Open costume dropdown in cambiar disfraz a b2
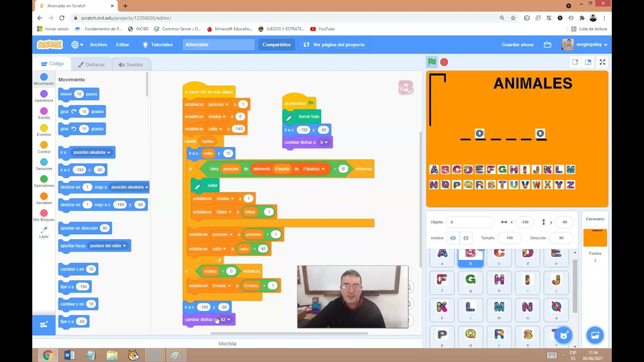644x362 pixels. (x=225, y=319)
